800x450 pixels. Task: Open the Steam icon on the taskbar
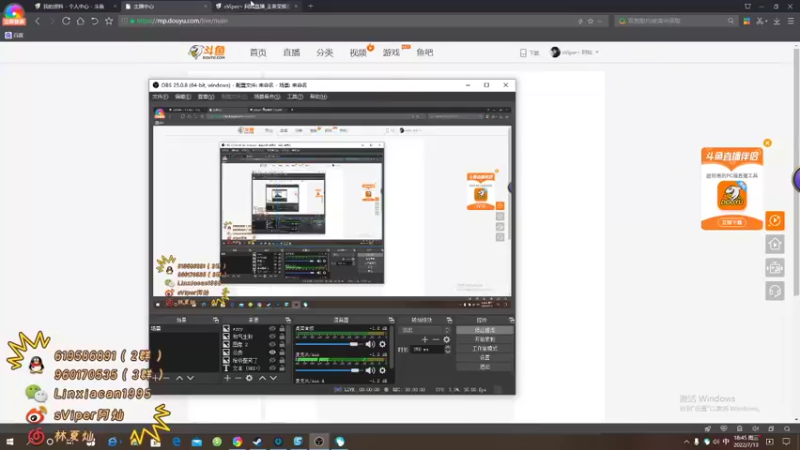click(x=258, y=441)
